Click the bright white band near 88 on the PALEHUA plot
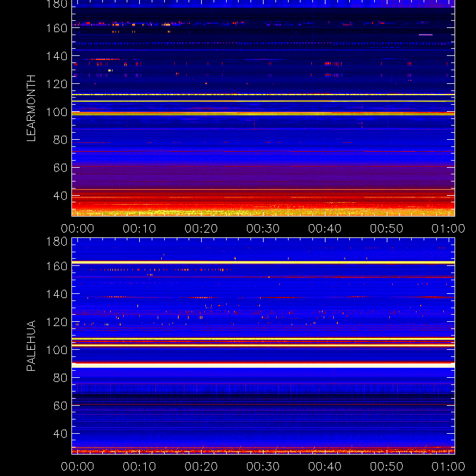The width and height of the screenshot is (476, 476). [x=263, y=365]
